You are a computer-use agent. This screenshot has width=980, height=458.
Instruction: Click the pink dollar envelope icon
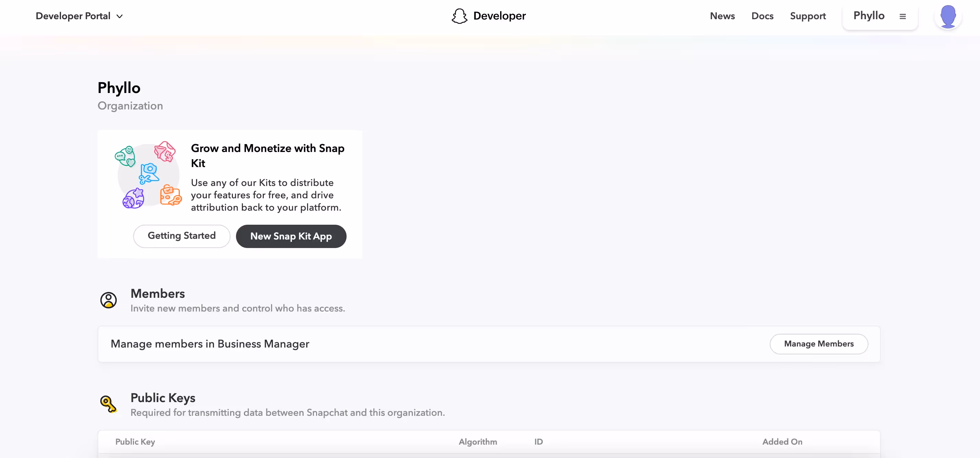165,152
